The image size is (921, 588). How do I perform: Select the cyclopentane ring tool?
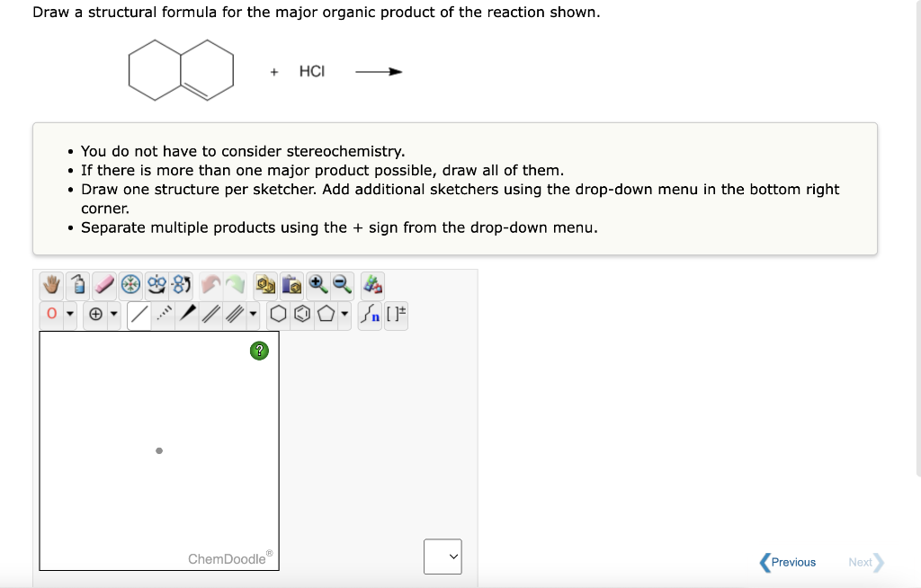(326, 315)
